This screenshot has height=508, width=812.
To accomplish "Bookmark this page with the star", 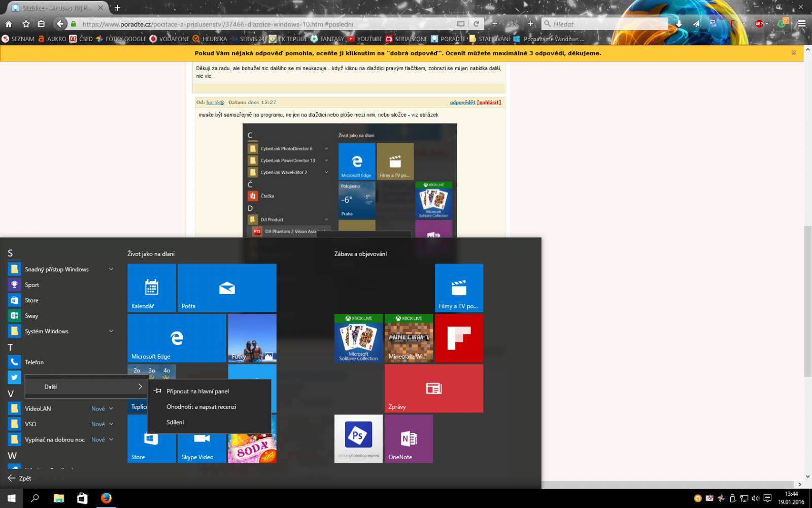I will (x=26, y=24).
